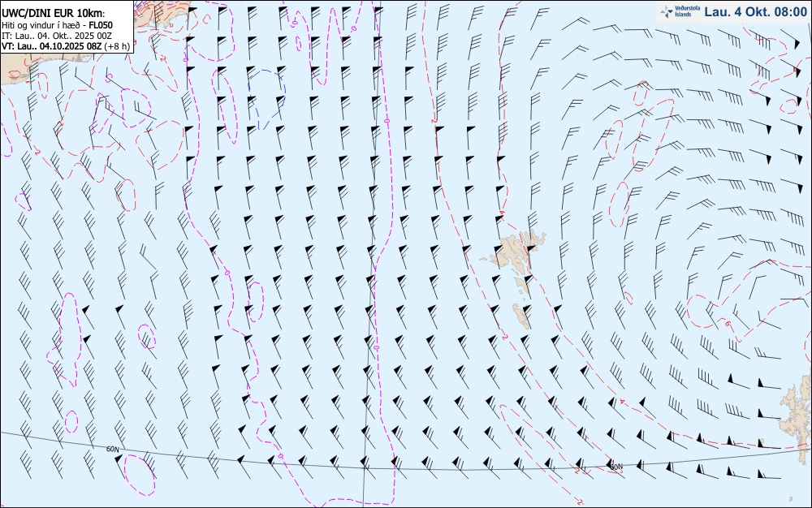Select the 'UWC/DINI EUR 10km:' title text

(53, 14)
